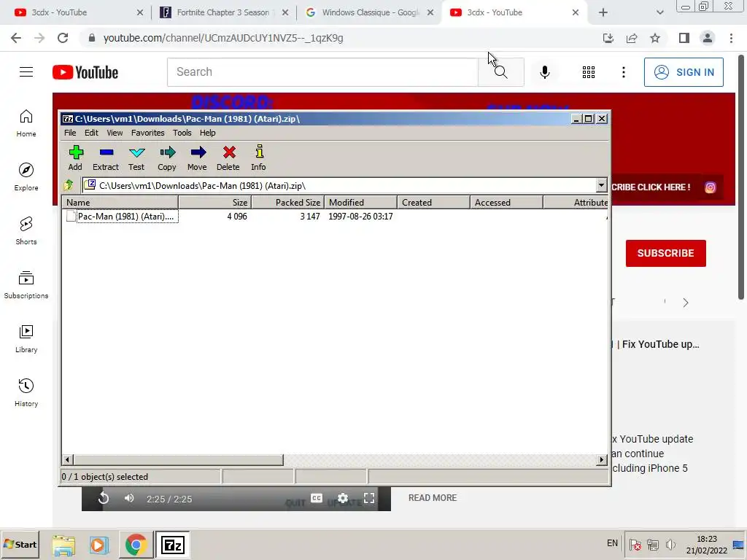Open the Help menu in 7-Zip
Screen dimensions: 747x560
207,133
